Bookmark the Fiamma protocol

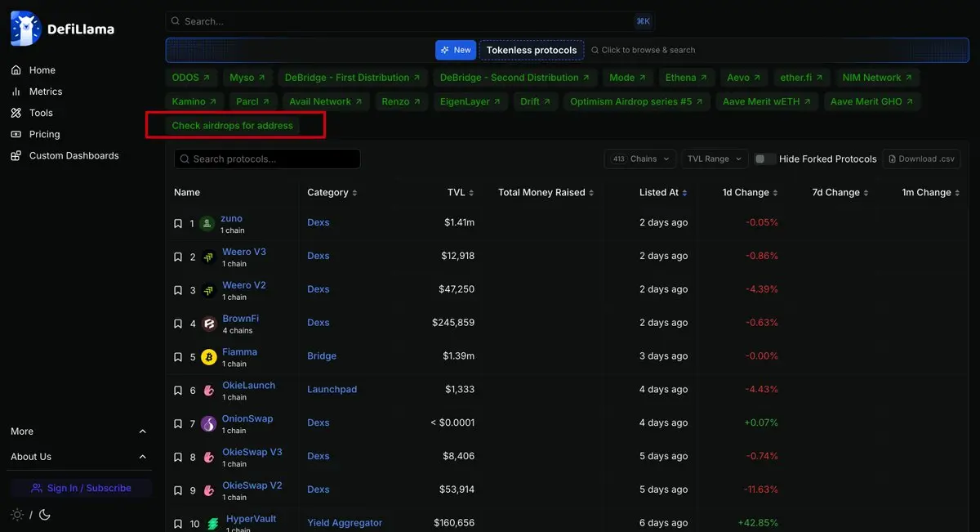coord(178,357)
